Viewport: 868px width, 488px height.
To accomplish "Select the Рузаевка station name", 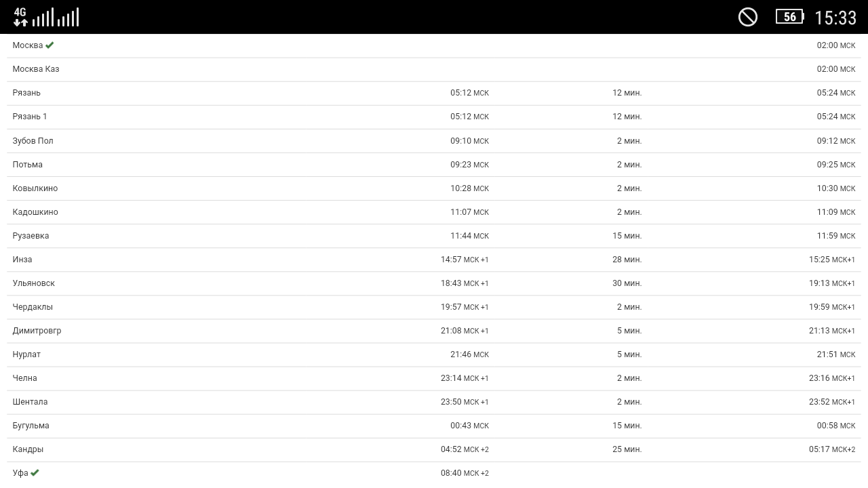I will click(31, 236).
